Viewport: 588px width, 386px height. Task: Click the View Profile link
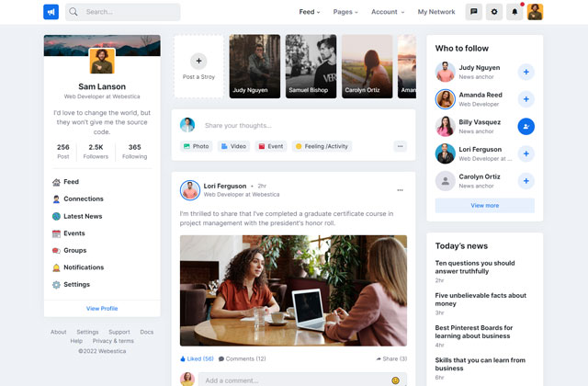(x=102, y=309)
